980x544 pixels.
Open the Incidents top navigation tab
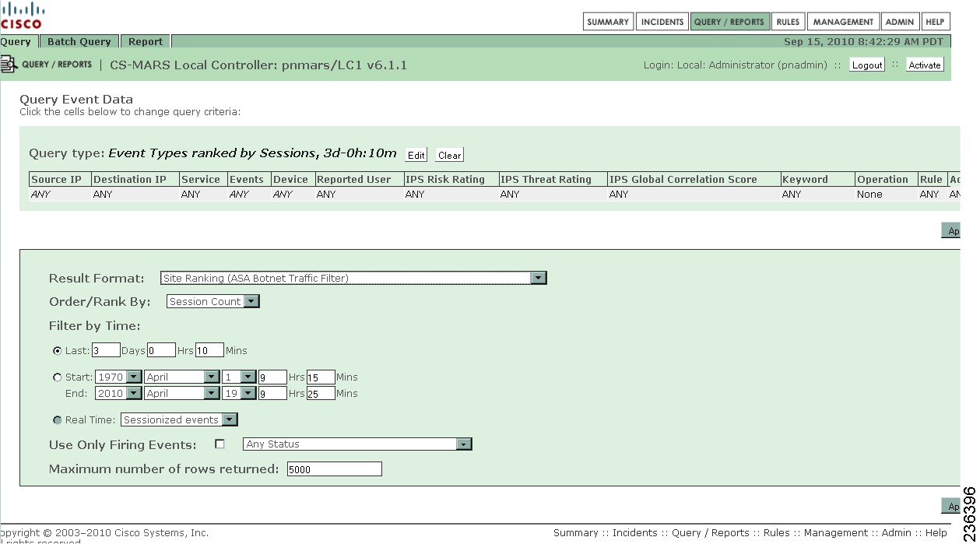coord(662,22)
